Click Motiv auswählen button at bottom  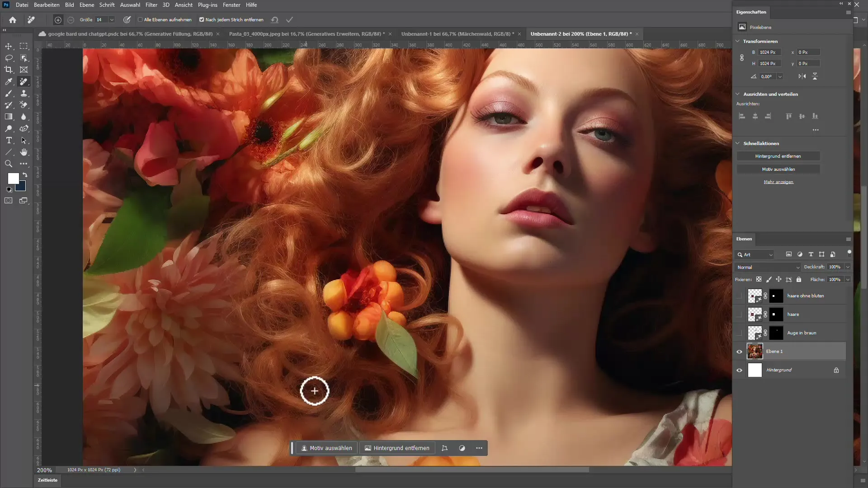click(328, 448)
